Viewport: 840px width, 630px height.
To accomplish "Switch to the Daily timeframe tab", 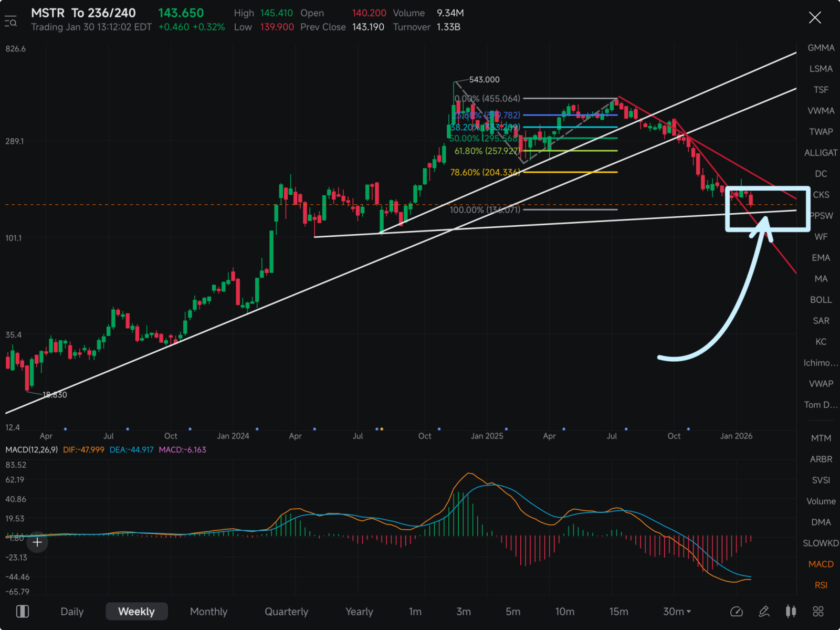I will pos(72,612).
